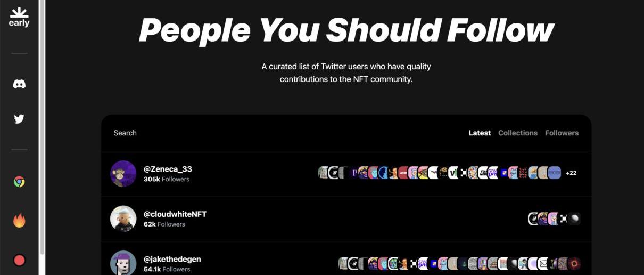Click Zeneca_33's purple ape avatar
Image resolution: width=644 pixels, height=275 pixels.
click(x=123, y=173)
